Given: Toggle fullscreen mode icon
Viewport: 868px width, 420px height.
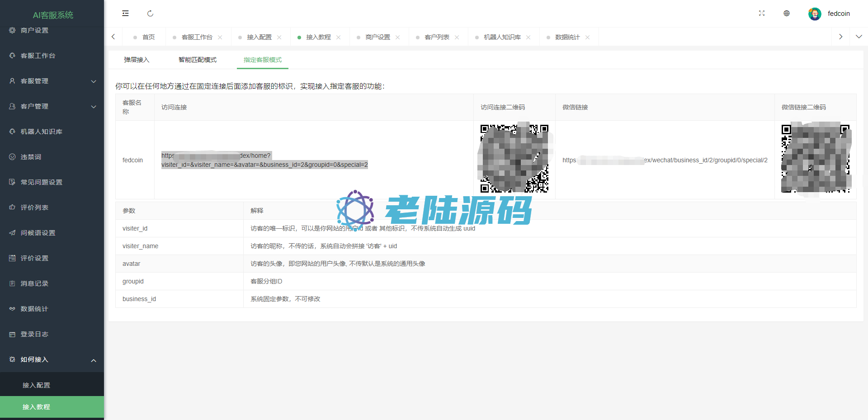Looking at the screenshot, I should (x=762, y=14).
